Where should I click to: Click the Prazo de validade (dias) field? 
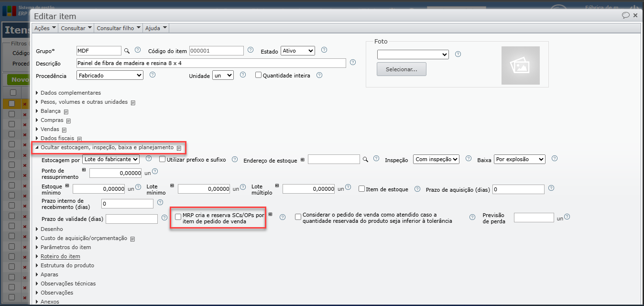point(131,219)
